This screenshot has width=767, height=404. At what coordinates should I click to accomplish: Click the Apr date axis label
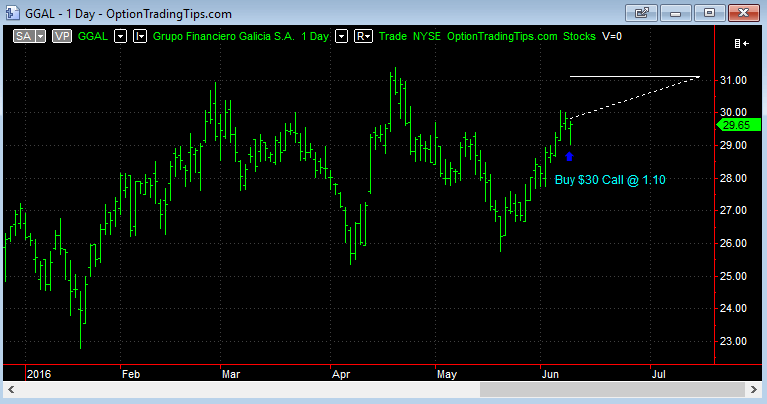(341, 374)
